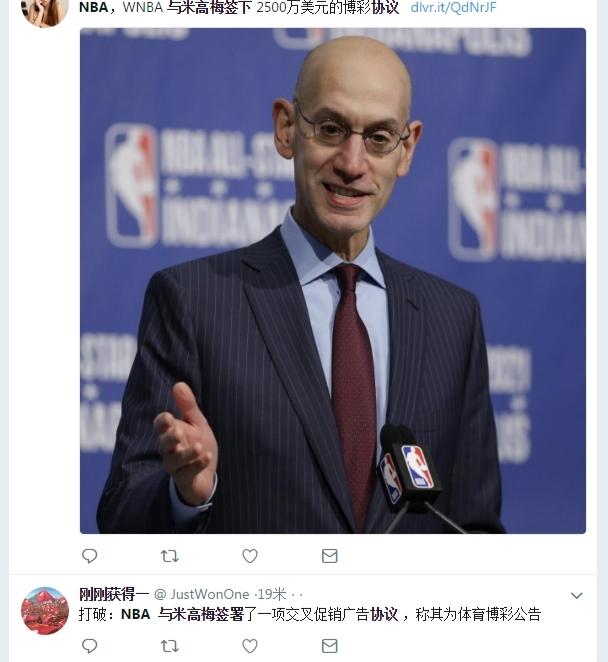Like the JustWonOne tweet
Image resolution: width=608 pixels, height=662 pixels.
(250, 646)
